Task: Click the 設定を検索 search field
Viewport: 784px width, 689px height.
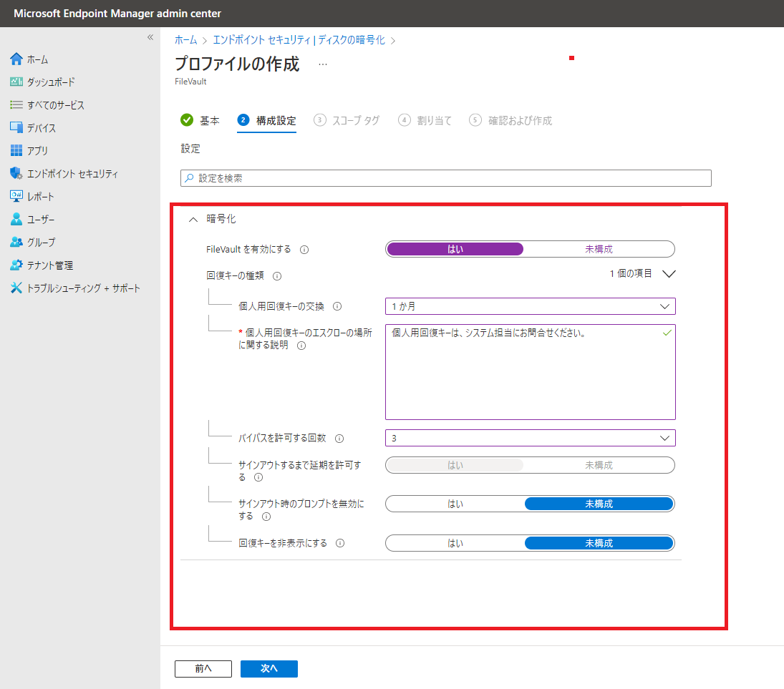Action: [x=445, y=178]
